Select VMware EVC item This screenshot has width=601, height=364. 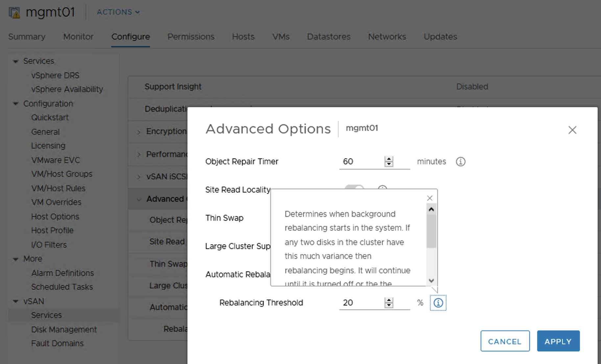point(56,160)
